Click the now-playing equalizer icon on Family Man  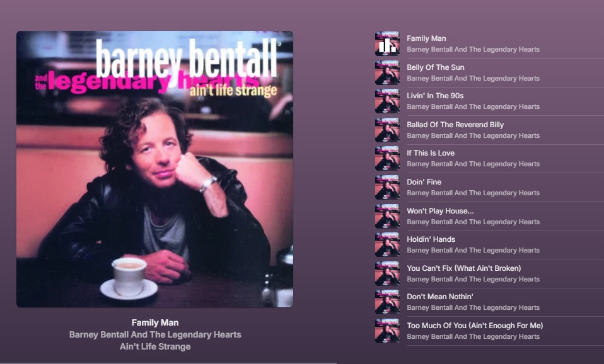click(x=387, y=44)
